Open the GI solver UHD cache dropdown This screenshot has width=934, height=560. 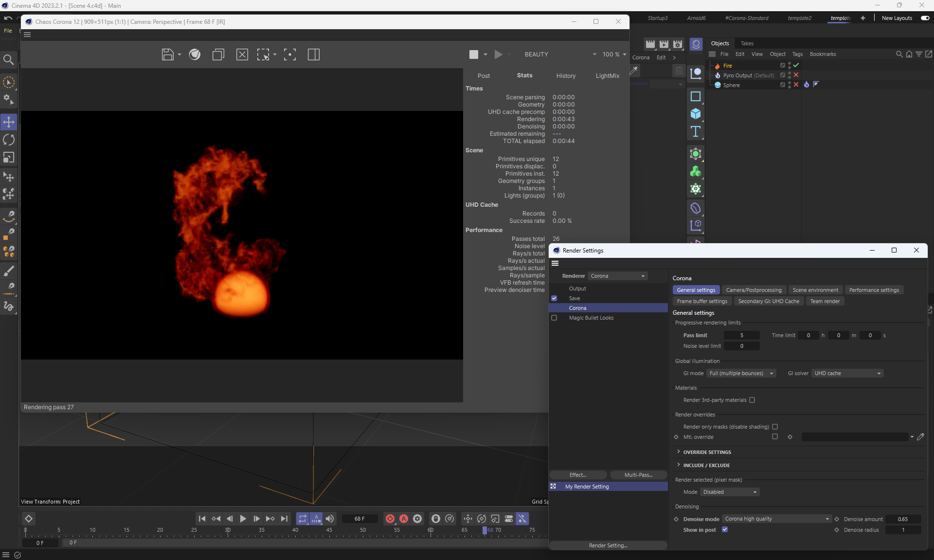point(847,373)
